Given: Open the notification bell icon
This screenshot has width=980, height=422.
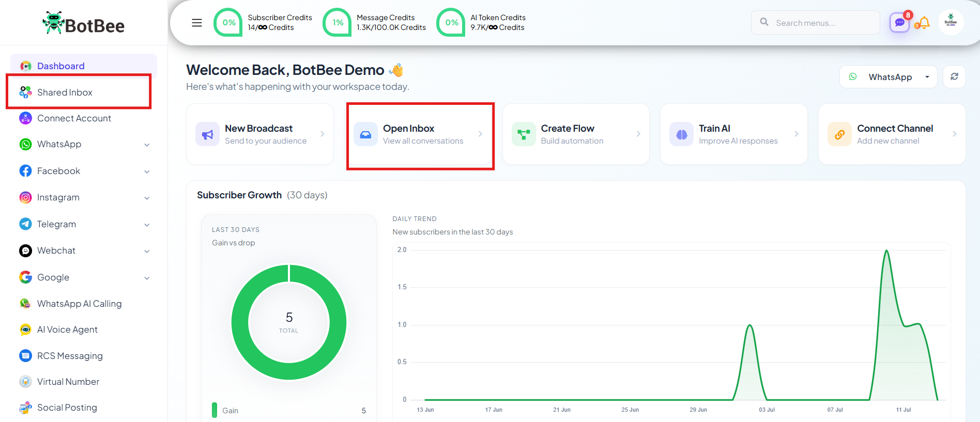Looking at the screenshot, I should pos(924,23).
